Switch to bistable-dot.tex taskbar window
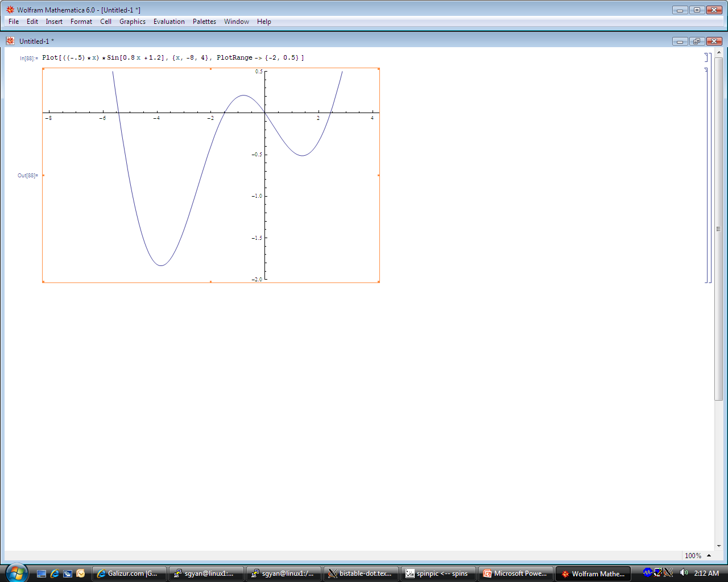The width and height of the screenshot is (728, 582). [x=361, y=573]
